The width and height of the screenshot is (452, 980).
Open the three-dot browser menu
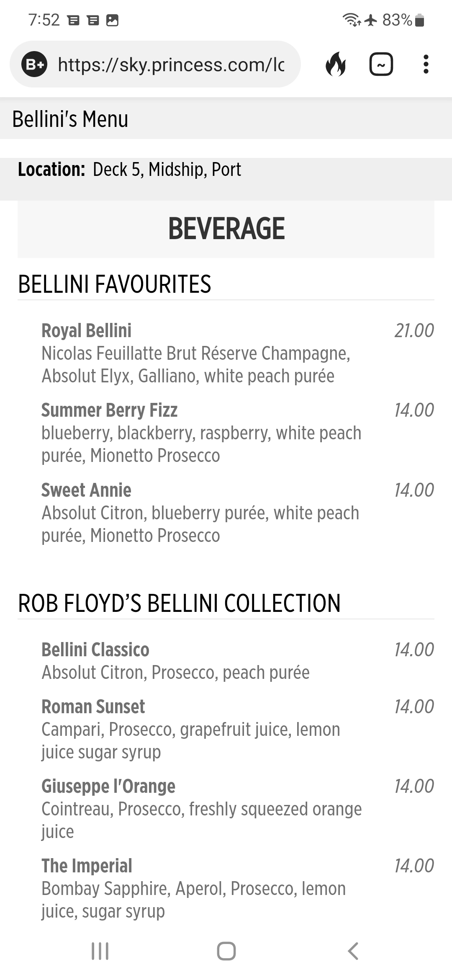point(426,64)
